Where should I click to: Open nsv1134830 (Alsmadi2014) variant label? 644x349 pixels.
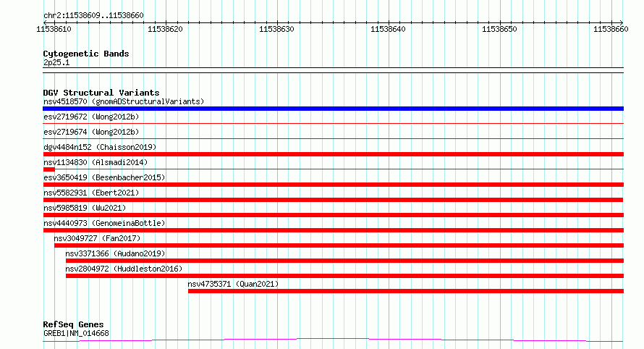(96, 162)
